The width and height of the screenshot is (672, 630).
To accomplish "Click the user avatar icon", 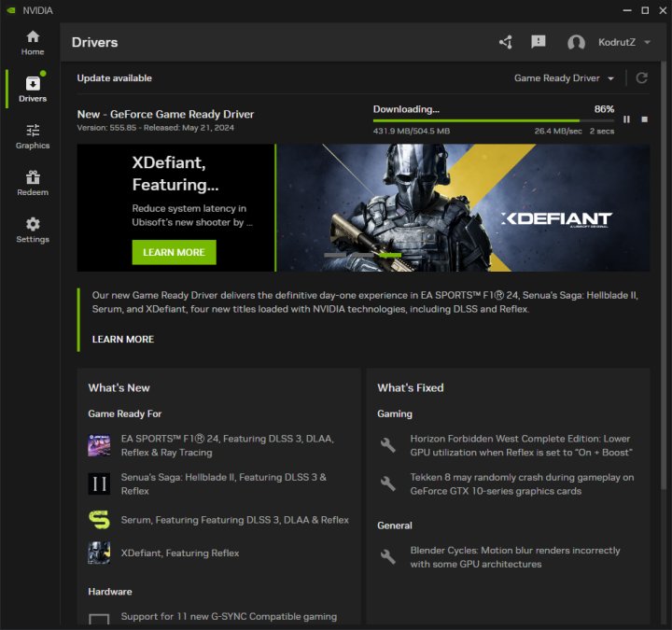I will click(576, 42).
